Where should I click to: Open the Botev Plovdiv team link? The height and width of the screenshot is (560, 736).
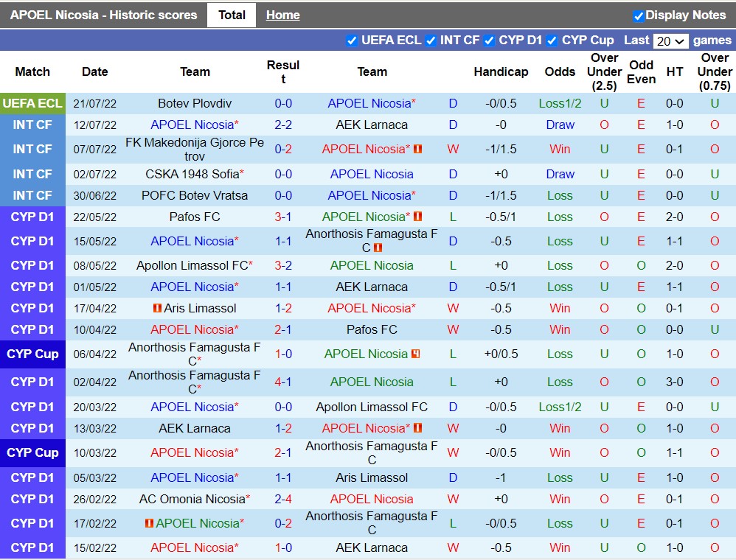(195, 103)
